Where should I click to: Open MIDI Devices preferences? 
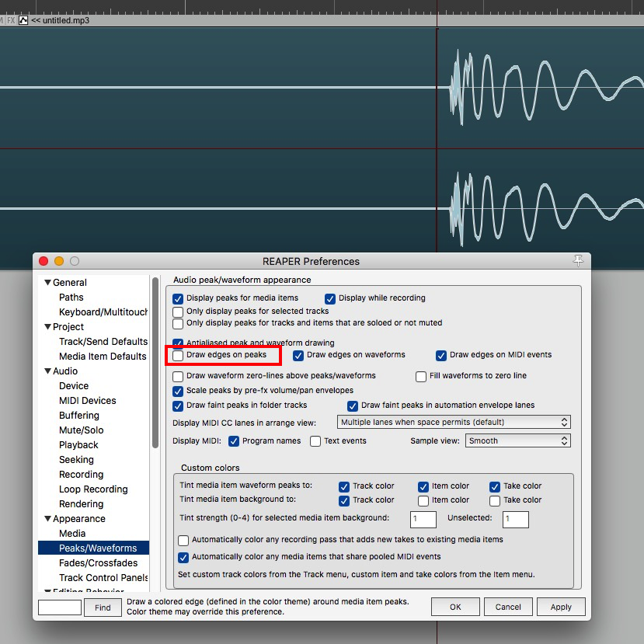88,400
